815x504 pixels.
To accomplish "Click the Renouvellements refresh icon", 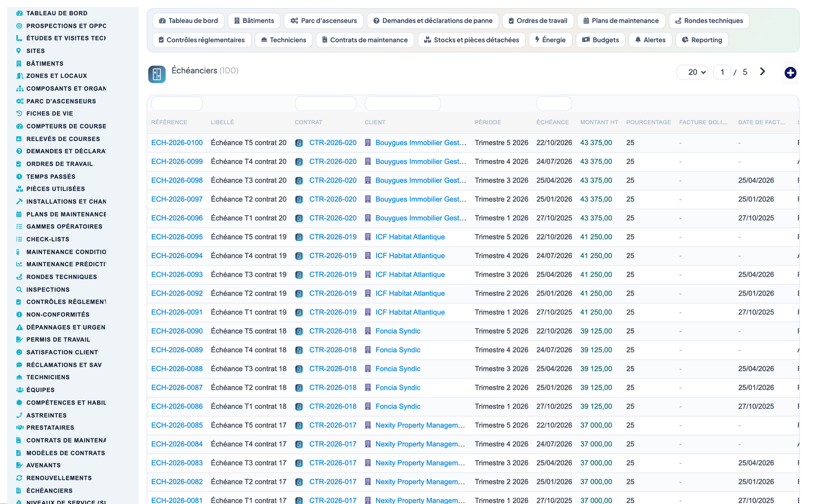I will [x=19, y=478].
